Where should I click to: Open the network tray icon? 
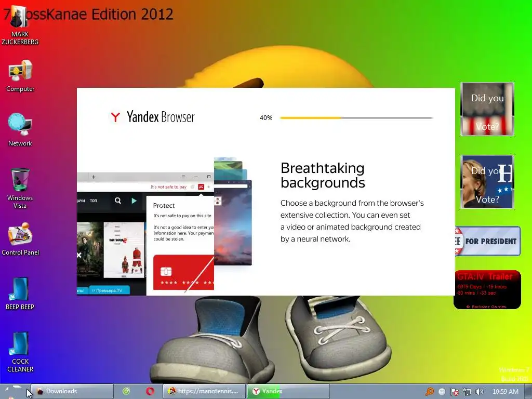coord(467,392)
